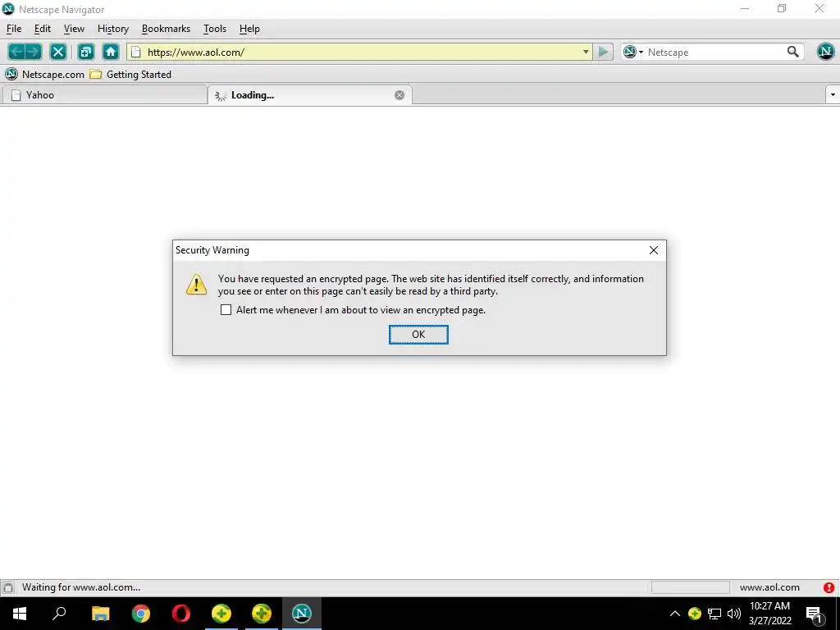Launch Opera from the taskbar
Viewport: 840px width, 630px height.
point(181,614)
